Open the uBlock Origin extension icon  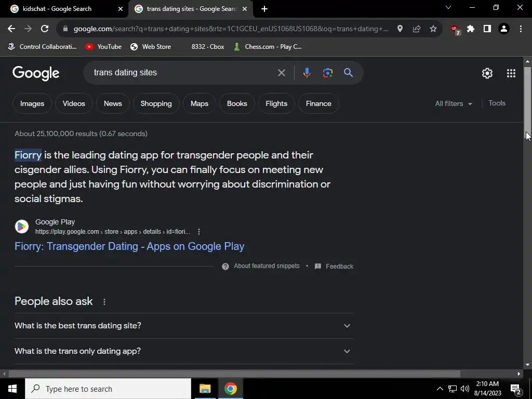pos(455,30)
